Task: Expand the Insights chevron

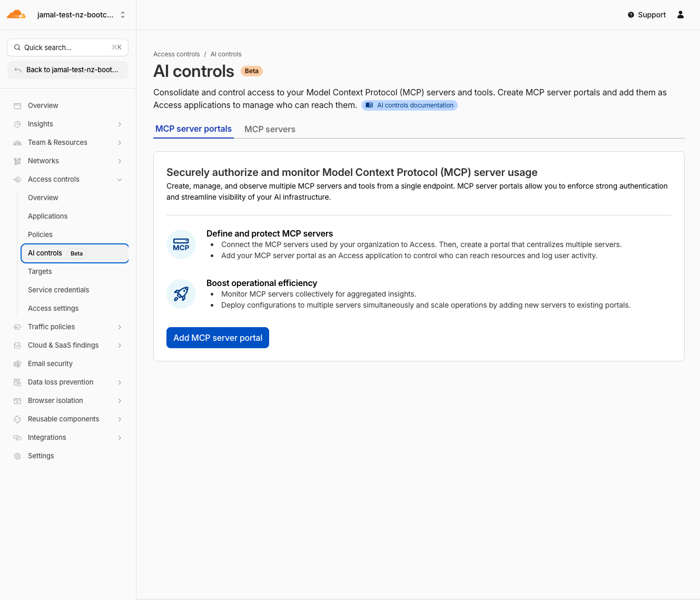Action: 120,124
